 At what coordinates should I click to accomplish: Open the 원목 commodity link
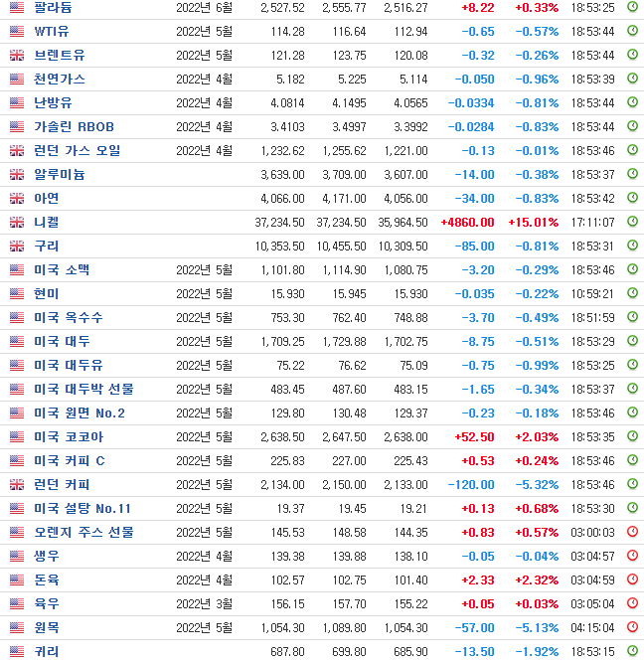coord(47,628)
